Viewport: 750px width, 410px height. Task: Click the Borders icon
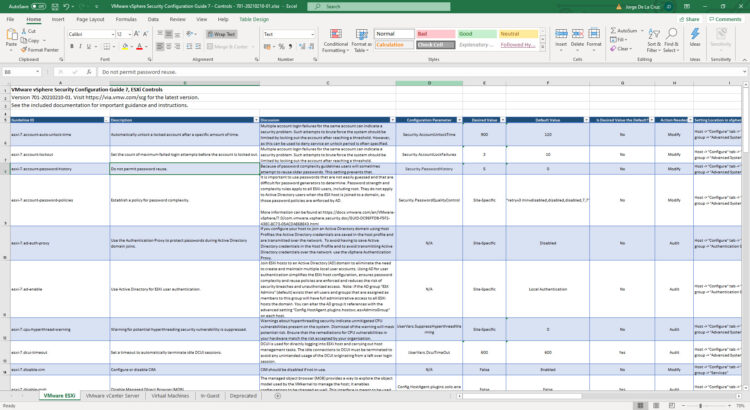pyautogui.click(x=107, y=46)
